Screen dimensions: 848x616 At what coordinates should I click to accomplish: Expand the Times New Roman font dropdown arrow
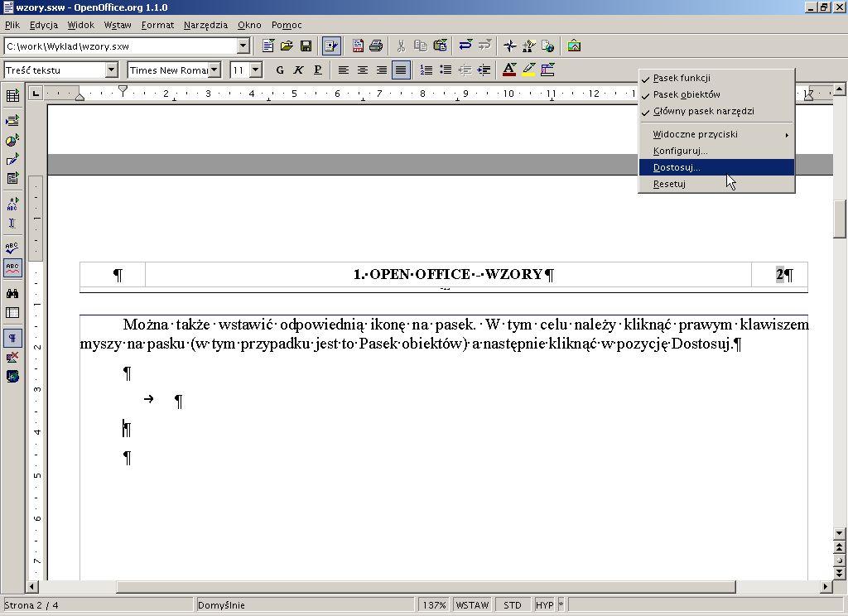tap(214, 70)
